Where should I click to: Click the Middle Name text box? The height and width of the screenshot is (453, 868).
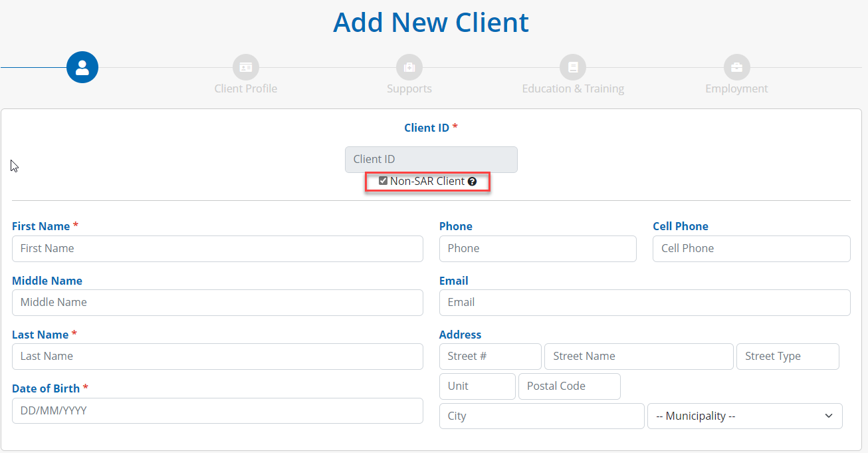click(x=217, y=303)
